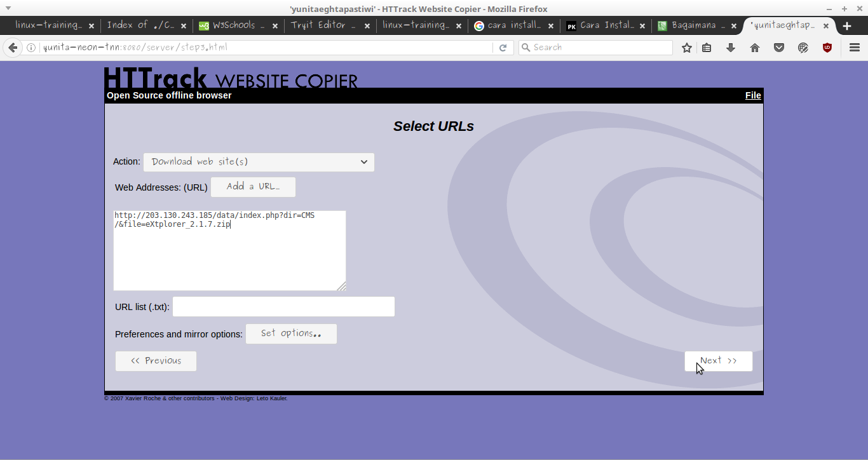Close the active 'yunitaeghtap..' tab
Viewport: 868px width, 460px height.
tap(826, 26)
